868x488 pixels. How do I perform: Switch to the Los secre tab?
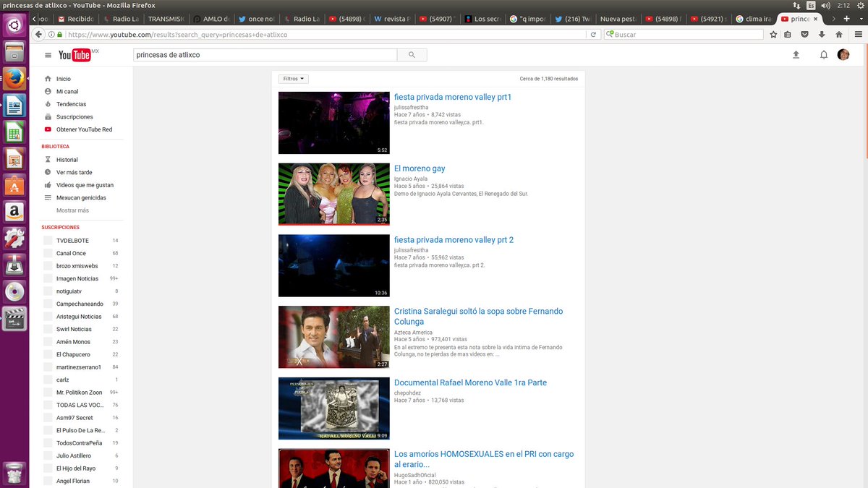pyautogui.click(x=483, y=19)
